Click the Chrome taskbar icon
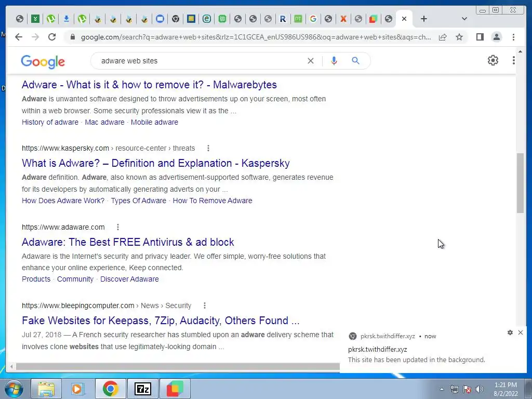The image size is (532, 399). point(111,389)
